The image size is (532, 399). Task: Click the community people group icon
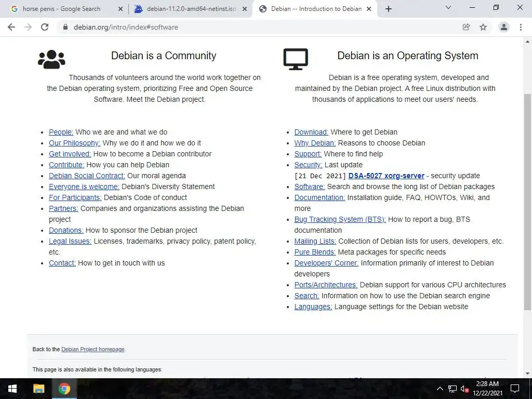[51, 59]
